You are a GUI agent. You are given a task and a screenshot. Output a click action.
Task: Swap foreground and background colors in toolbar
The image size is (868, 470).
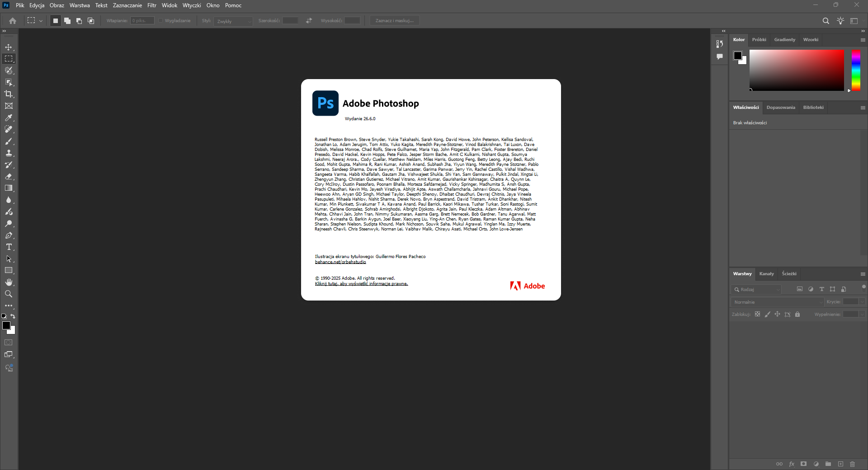click(13, 316)
